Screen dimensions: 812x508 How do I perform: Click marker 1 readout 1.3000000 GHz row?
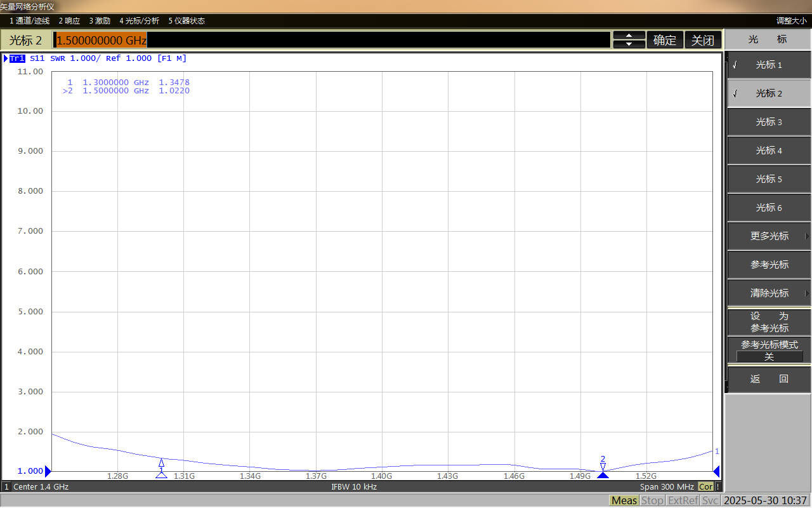click(128, 83)
